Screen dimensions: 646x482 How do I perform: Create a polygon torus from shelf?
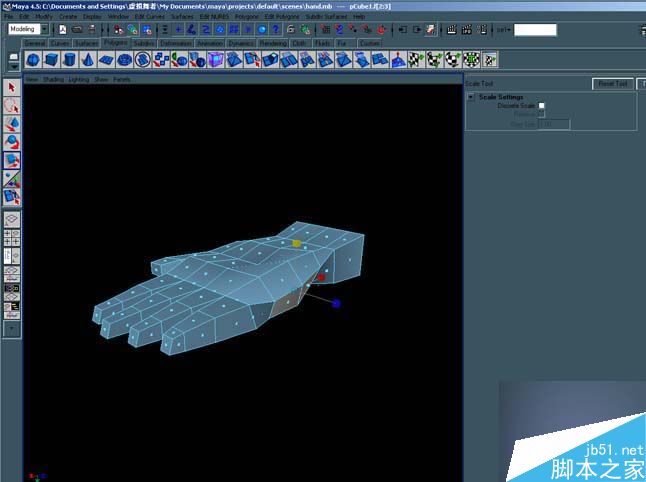pos(124,60)
